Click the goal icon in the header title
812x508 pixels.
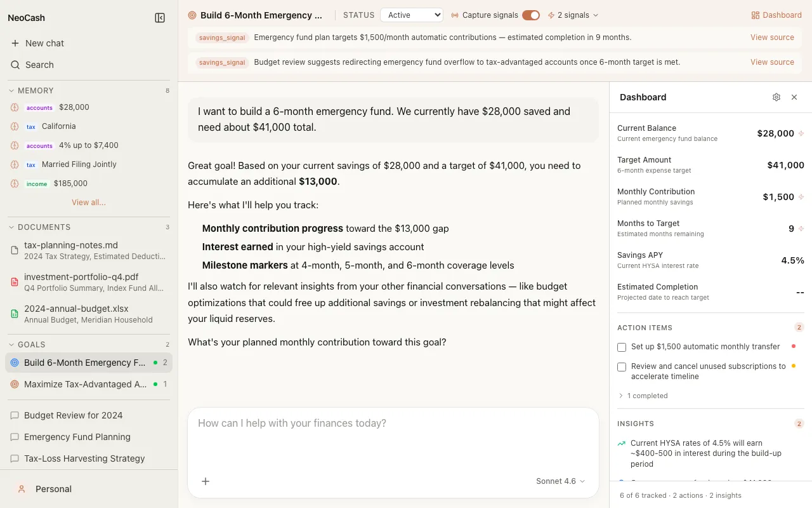pos(192,15)
